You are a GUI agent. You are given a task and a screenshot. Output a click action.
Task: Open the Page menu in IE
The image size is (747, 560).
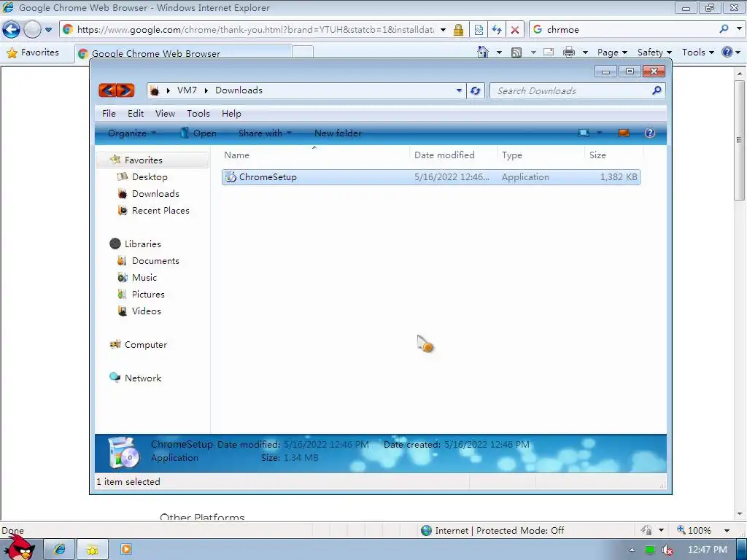(x=612, y=52)
